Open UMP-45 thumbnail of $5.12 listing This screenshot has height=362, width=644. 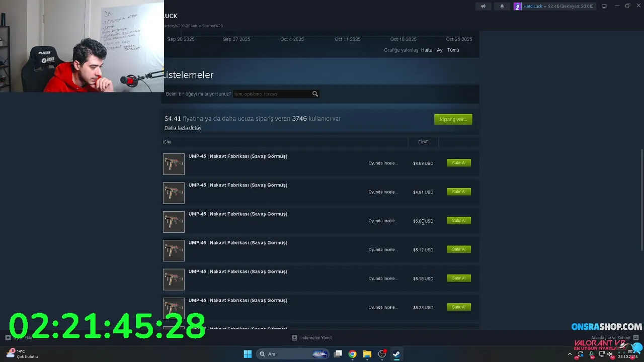click(174, 251)
